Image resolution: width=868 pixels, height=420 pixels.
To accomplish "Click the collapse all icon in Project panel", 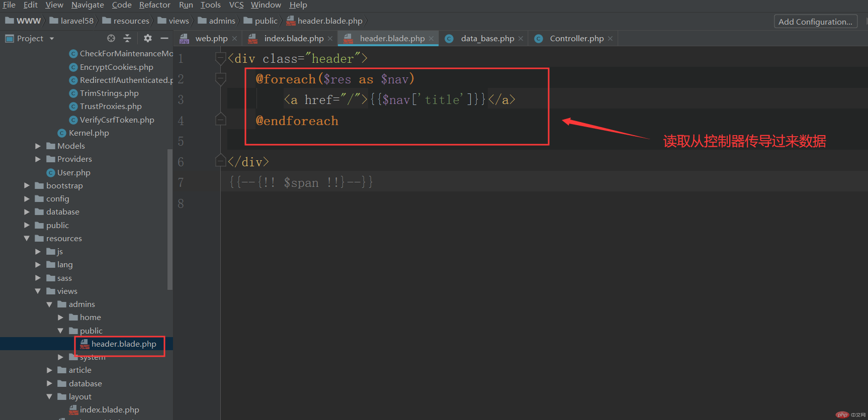I will tap(127, 38).
